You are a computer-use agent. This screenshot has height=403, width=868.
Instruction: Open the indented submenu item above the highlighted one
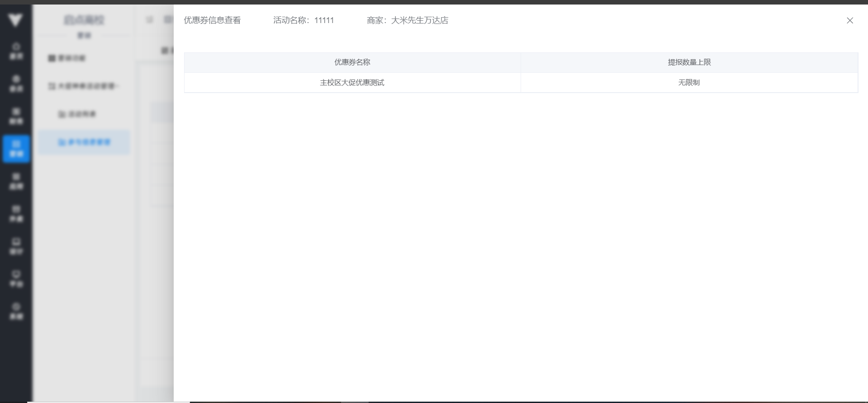(77, 114)
